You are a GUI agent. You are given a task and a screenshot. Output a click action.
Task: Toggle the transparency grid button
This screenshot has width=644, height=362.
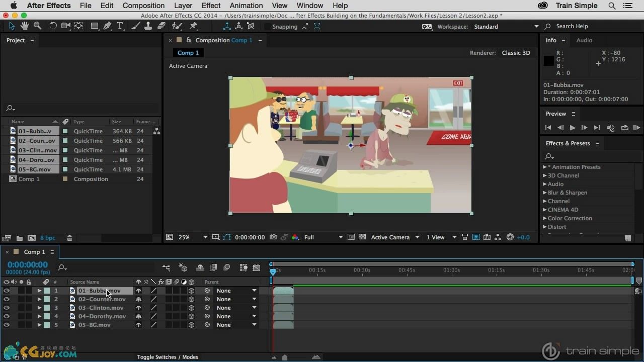coord(362,237)
